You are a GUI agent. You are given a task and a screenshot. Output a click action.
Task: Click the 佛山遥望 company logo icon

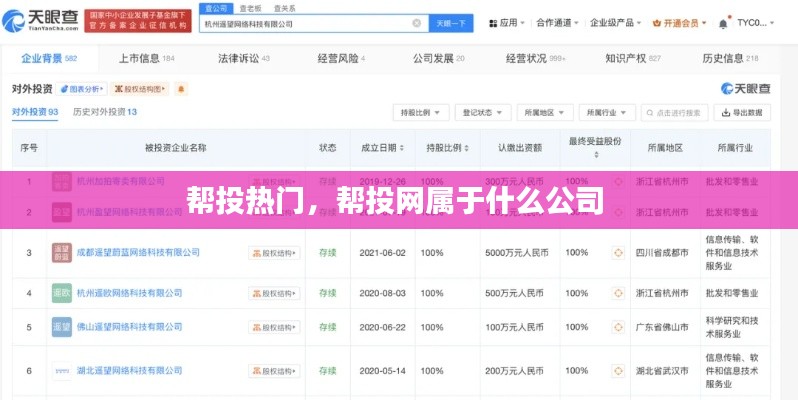pos(61,327)
